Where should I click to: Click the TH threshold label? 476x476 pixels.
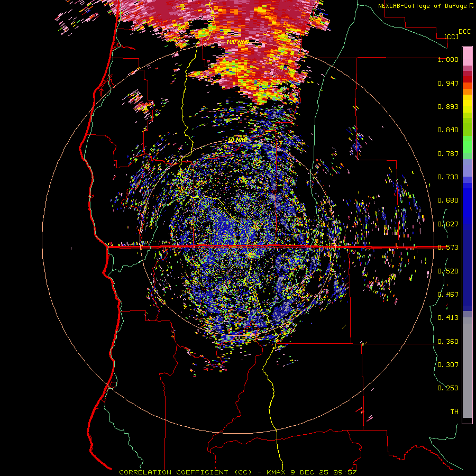coord(454,412)
